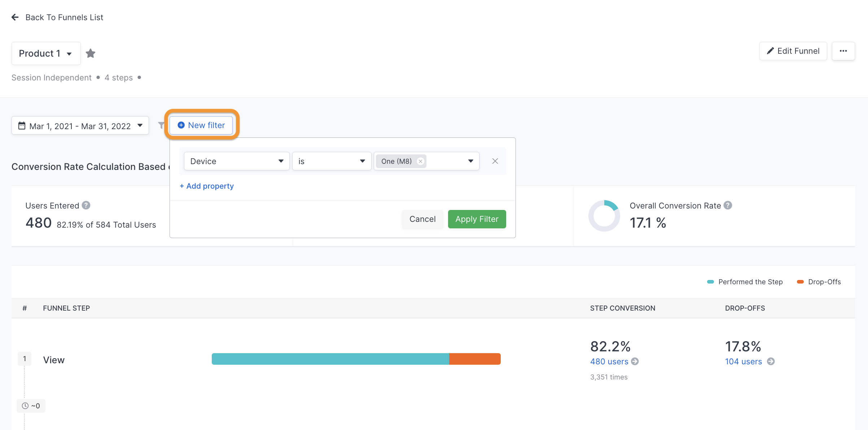The width and height of the screenshot is (868, 430).
Task: Click the Edit Funnel button
Action: pyautogui.click(x=793, y=51)
